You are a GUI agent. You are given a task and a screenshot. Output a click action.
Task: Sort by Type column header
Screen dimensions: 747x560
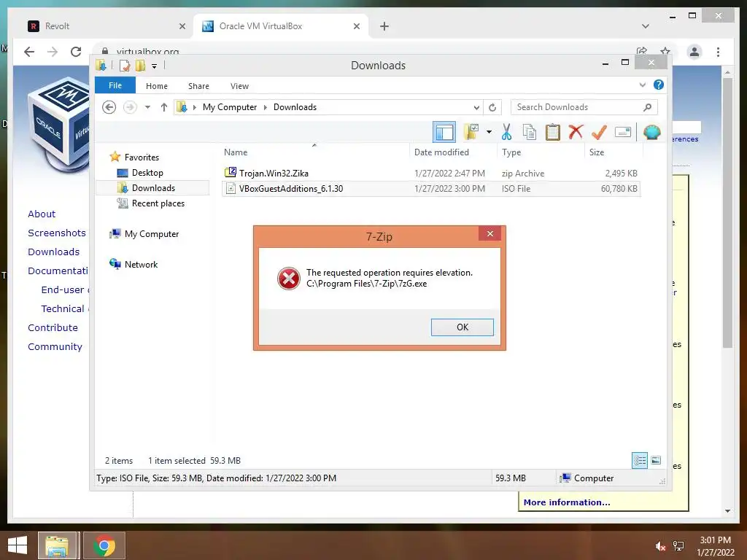541,152
